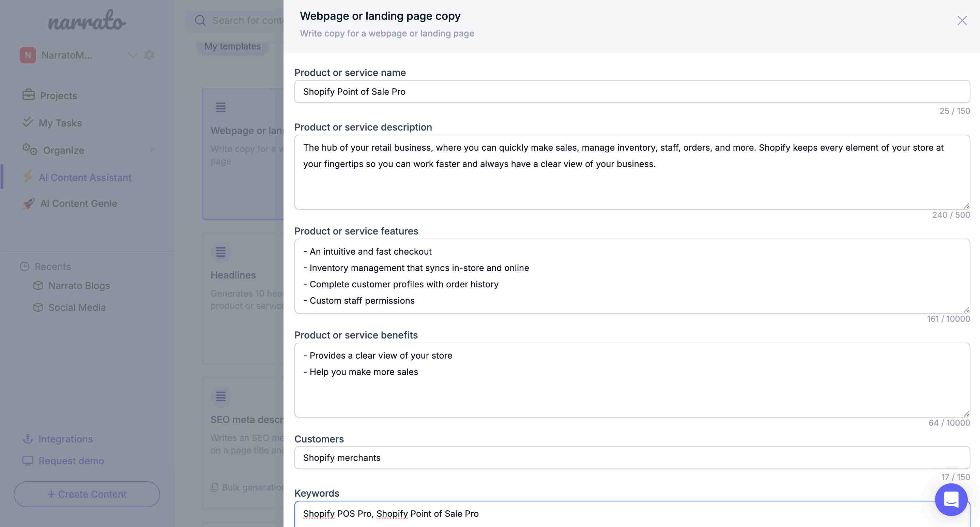
Task: Select the My templates tab
Action: 232,46
